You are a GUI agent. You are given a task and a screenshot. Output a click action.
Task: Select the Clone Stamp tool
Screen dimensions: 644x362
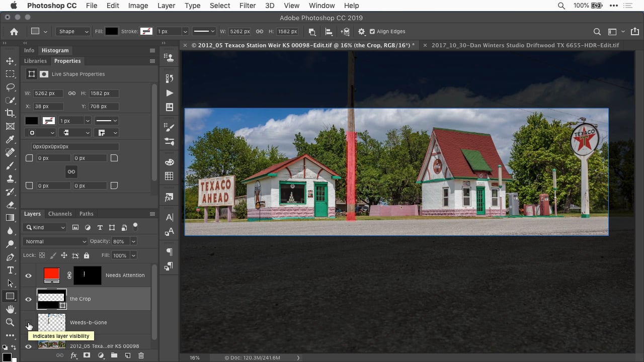[x=10, y=178]
